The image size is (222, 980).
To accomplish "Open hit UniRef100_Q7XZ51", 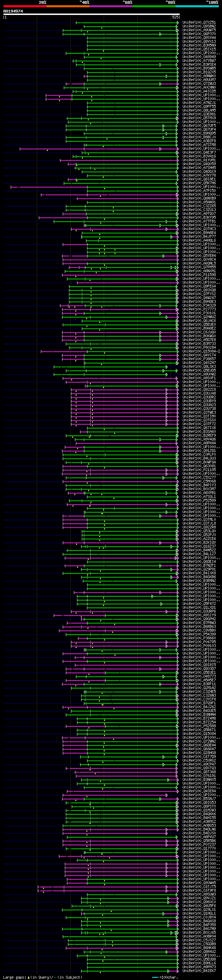I will 199,23.
